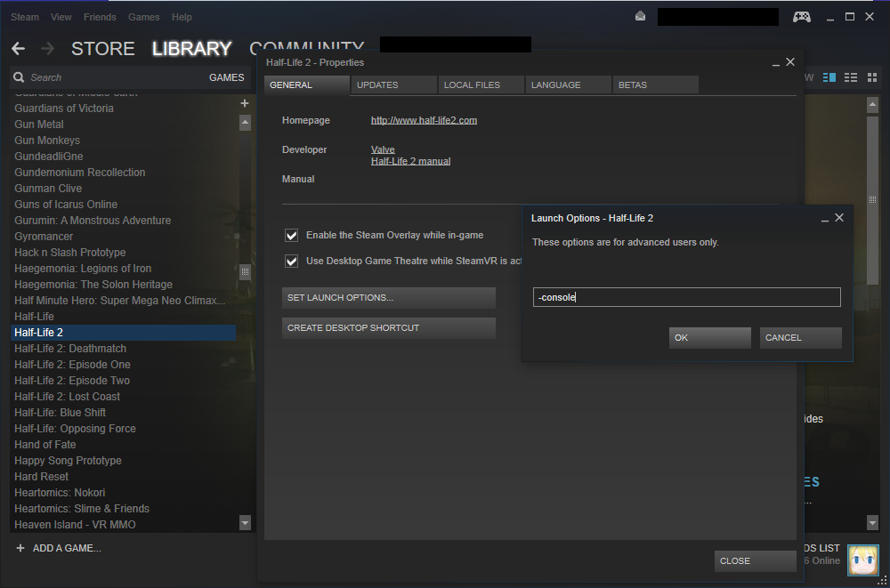Open the Games menu

143,17
